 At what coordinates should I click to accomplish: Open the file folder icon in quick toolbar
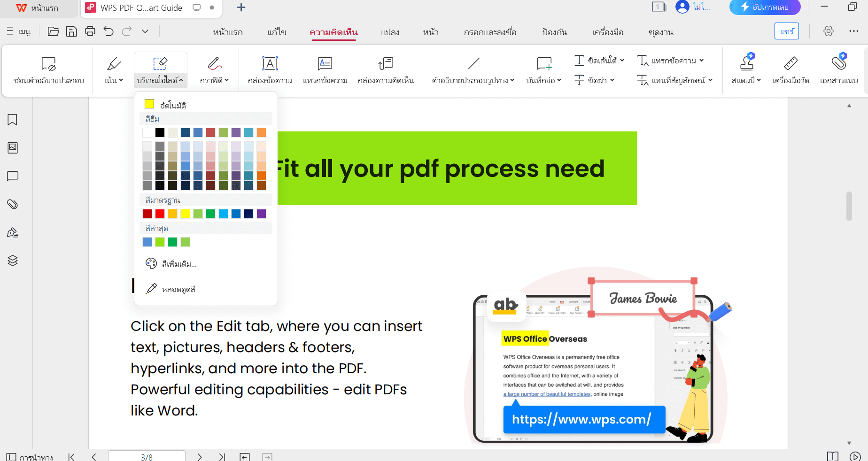click(x=54, y=31)
